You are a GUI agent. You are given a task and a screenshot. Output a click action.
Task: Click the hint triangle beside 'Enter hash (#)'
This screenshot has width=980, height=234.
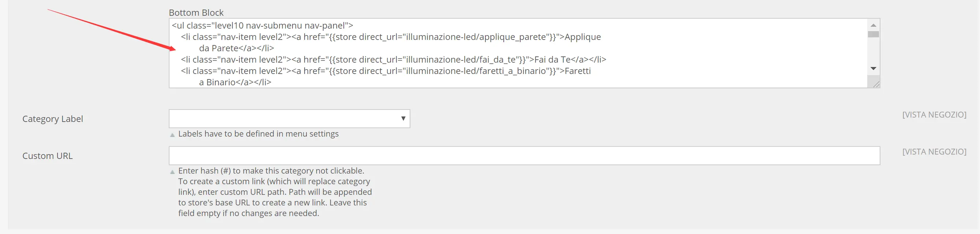click(172, 172)
